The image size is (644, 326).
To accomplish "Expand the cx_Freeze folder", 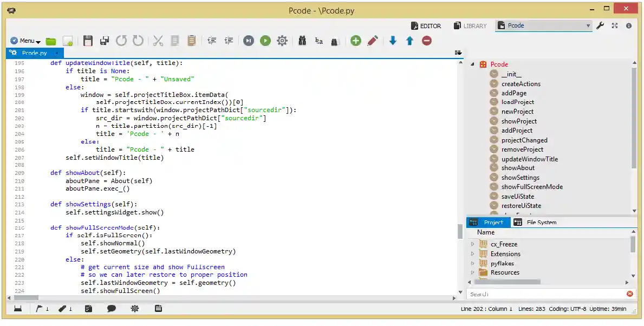I will [x=472, y=244].
